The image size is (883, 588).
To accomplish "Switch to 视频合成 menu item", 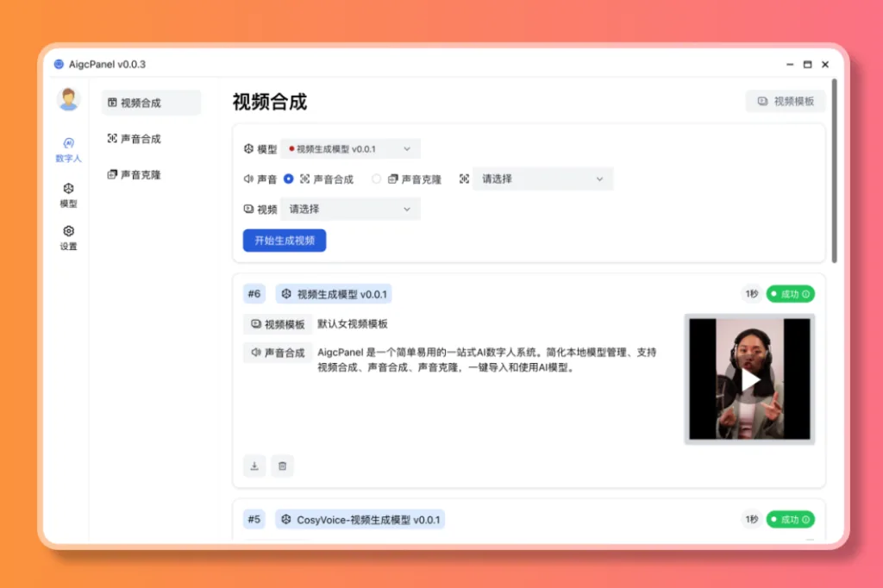I will pyautogui.click(x=151, y=103).
